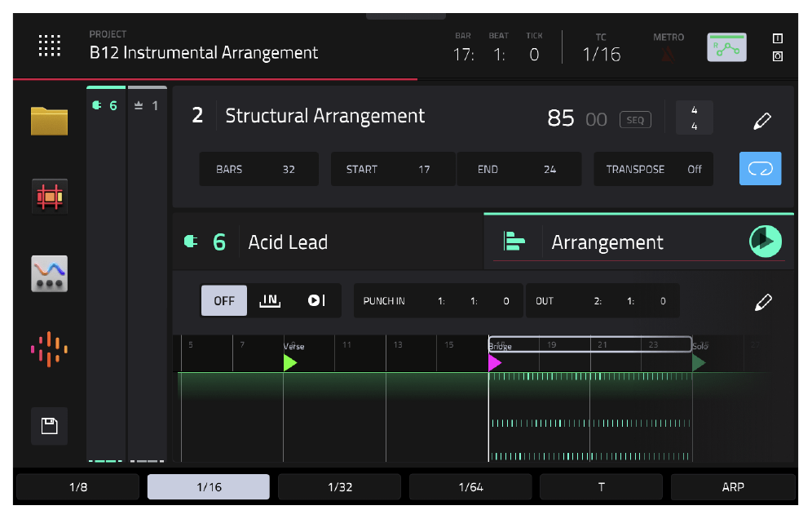
Task: Toggle the metronome icon
Action: (x=668, y=54)
